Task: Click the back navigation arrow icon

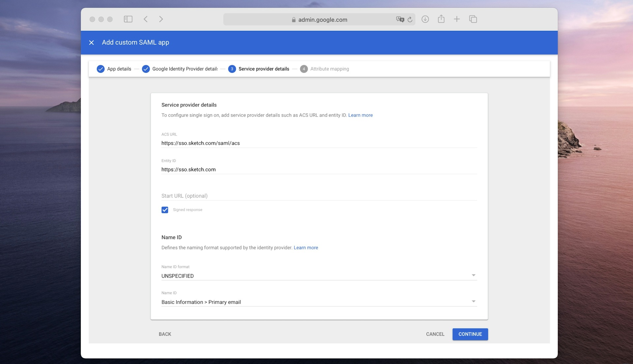Action: [x=146, y=19]
